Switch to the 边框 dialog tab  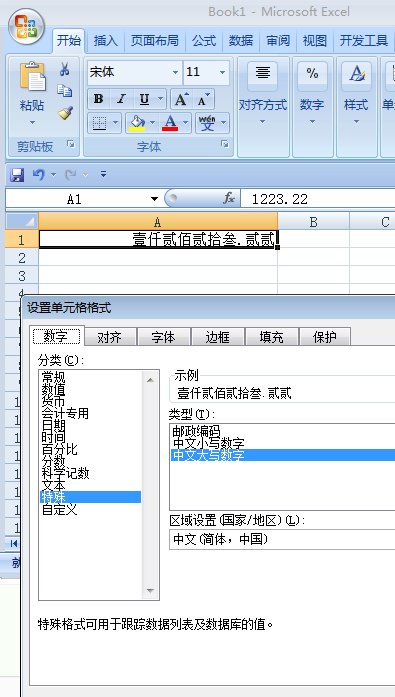[217, 337]
